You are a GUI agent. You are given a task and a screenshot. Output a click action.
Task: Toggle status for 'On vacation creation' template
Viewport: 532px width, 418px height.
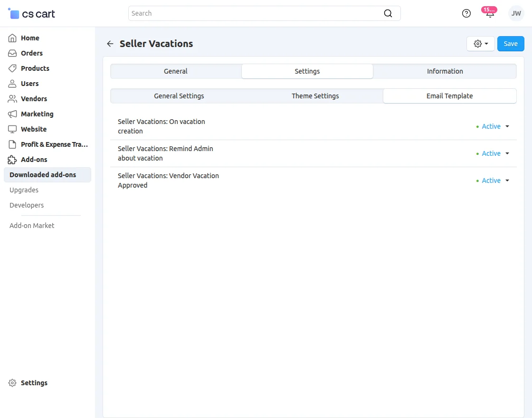pyautogui.click(x=491, y=126)
